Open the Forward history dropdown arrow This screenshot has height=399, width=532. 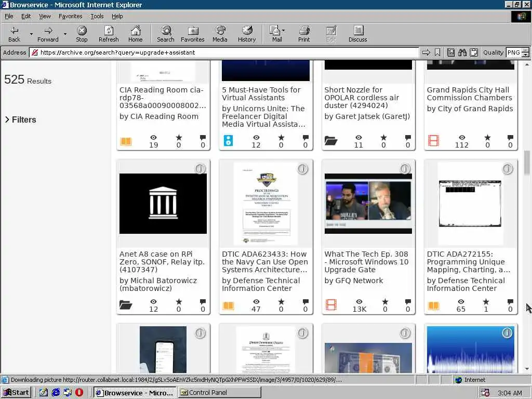(65, 34)
